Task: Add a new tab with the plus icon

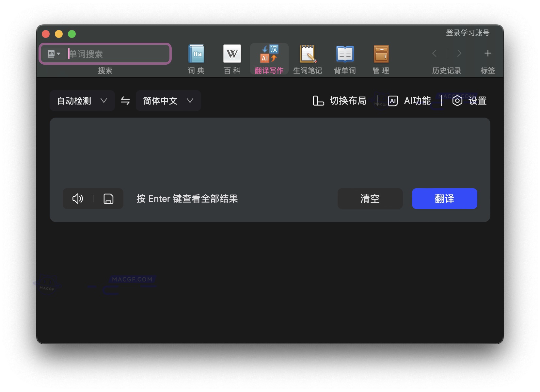Action: tap(487, 53)
